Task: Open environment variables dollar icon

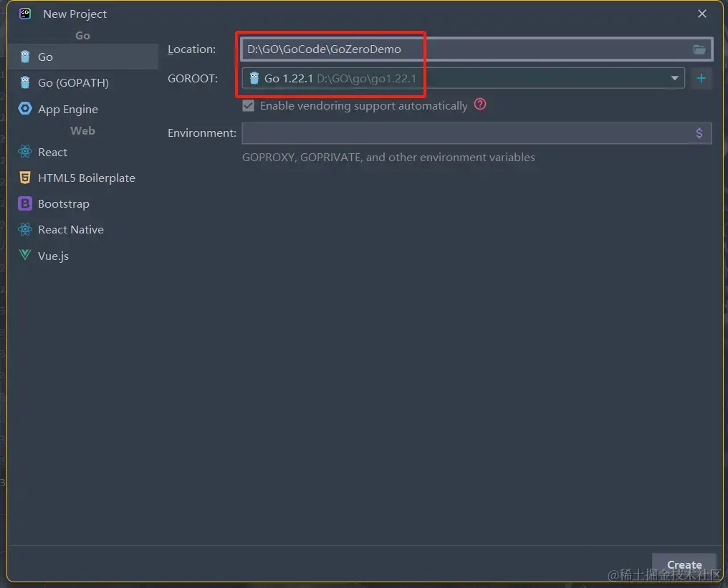Action: [699, 133]
